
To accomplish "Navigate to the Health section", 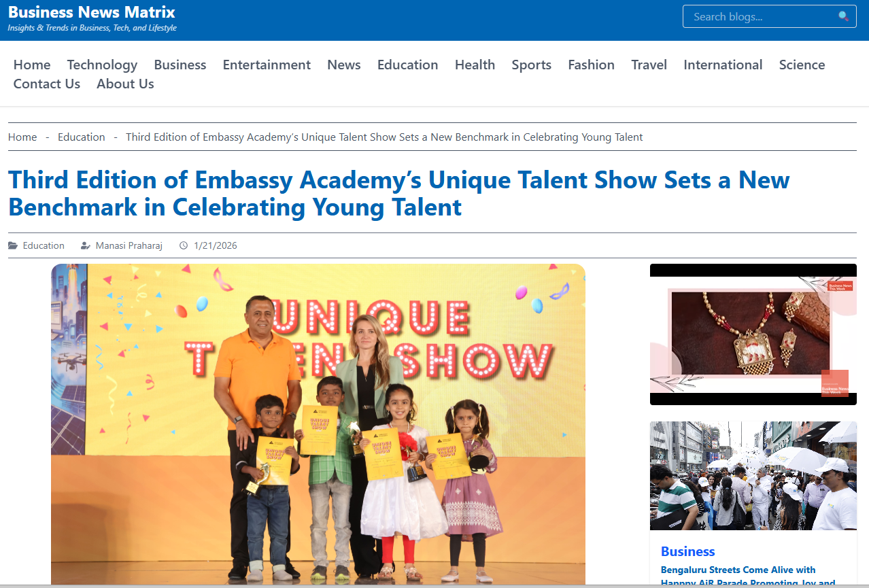I will tap(475, 65).
